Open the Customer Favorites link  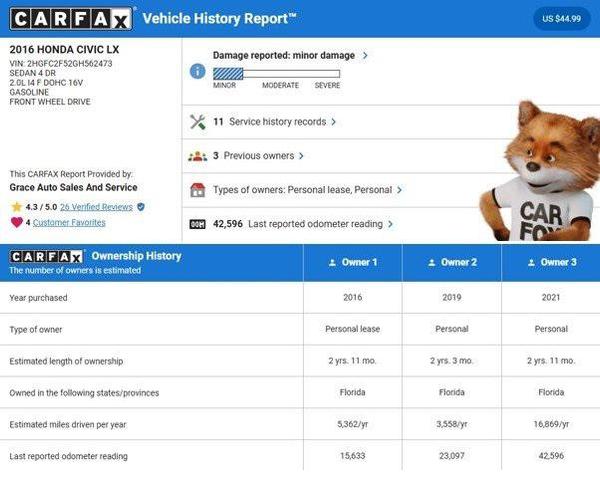tap(69, 222)
